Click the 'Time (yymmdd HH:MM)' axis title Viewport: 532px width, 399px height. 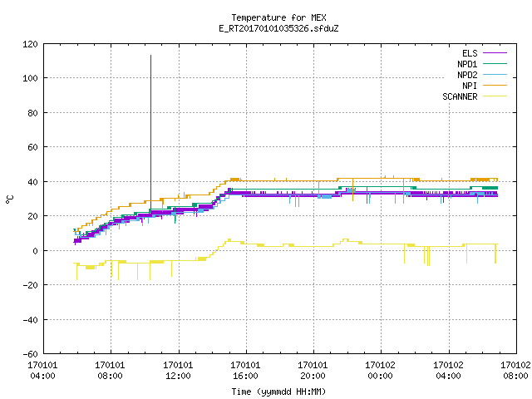click(x=278, y=392)
